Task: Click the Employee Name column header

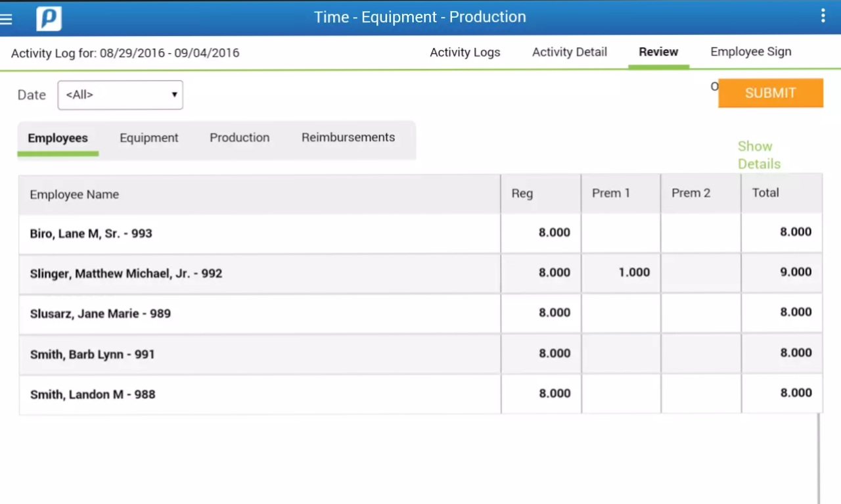Action: tap(74, 195)
